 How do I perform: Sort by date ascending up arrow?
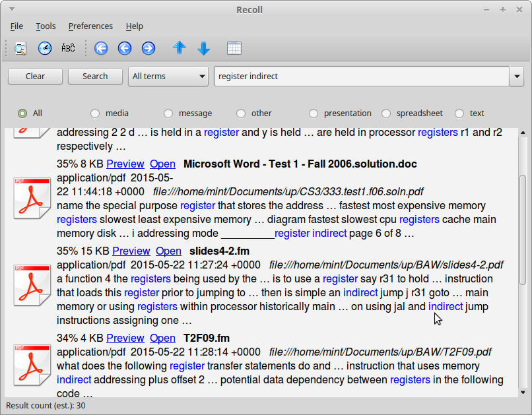180,48
